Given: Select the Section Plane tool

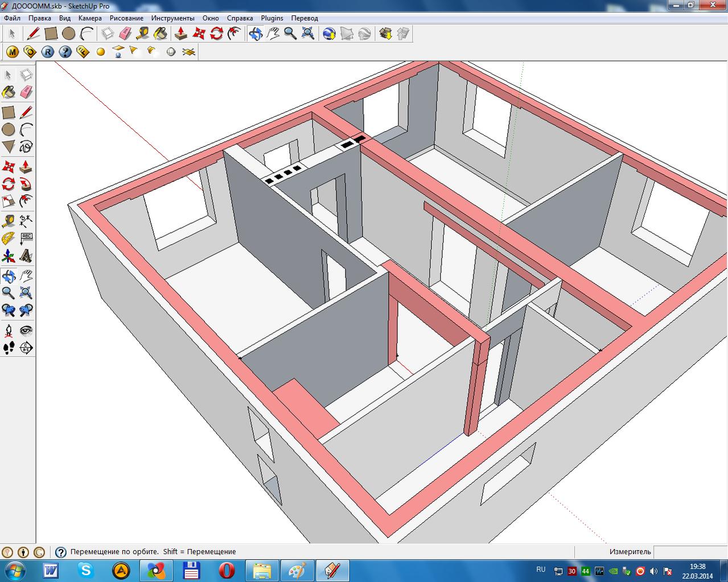Looking at the screenshot, I should coord(26,348).
